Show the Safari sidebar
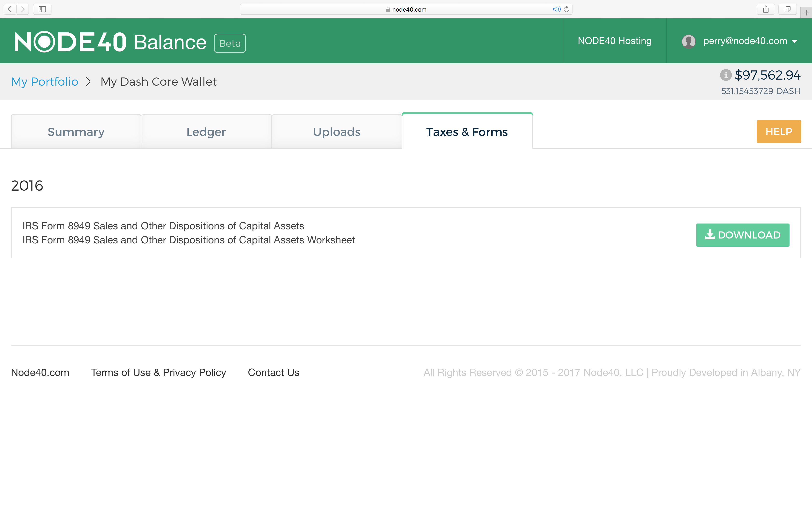 click(x=42, y=9)
